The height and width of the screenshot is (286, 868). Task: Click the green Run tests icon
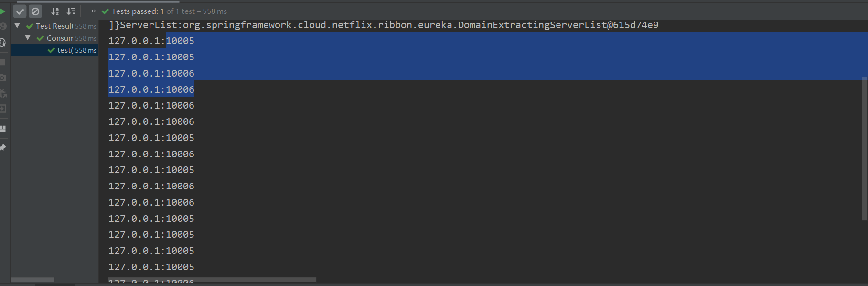pos(2,11)
